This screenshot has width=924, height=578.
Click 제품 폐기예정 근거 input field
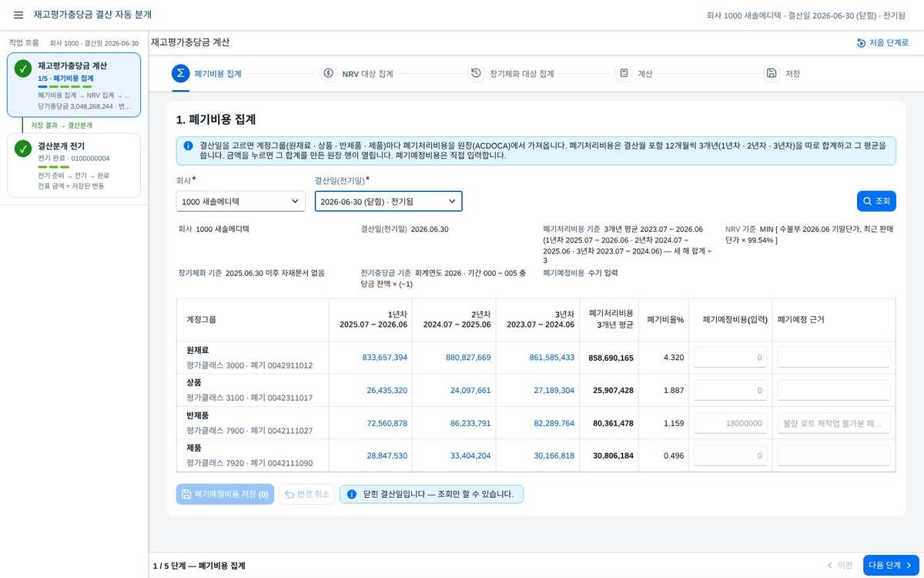833,455
